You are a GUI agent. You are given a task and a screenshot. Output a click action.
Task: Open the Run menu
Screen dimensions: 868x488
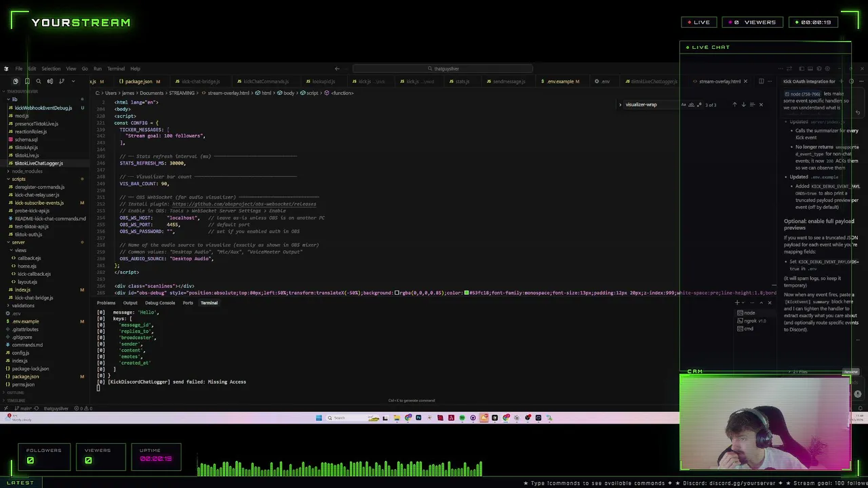point(98,68)
